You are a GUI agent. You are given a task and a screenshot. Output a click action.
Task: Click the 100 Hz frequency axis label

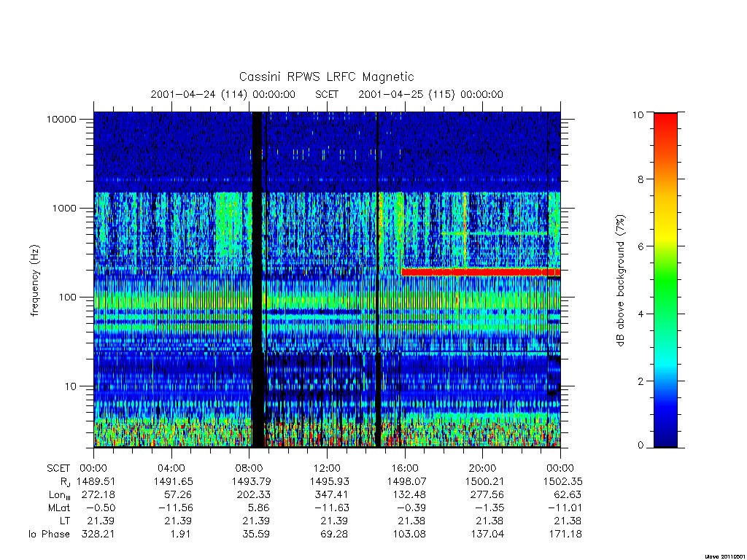67,297
